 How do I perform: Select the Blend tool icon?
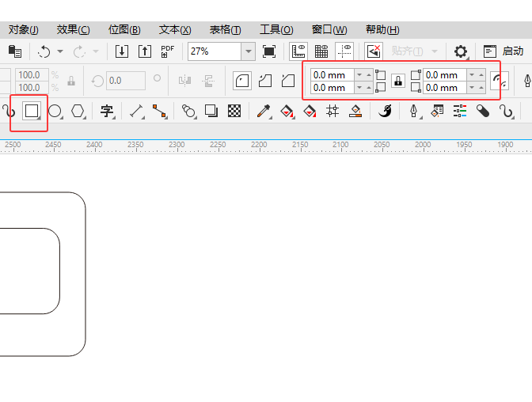[188, 111]
